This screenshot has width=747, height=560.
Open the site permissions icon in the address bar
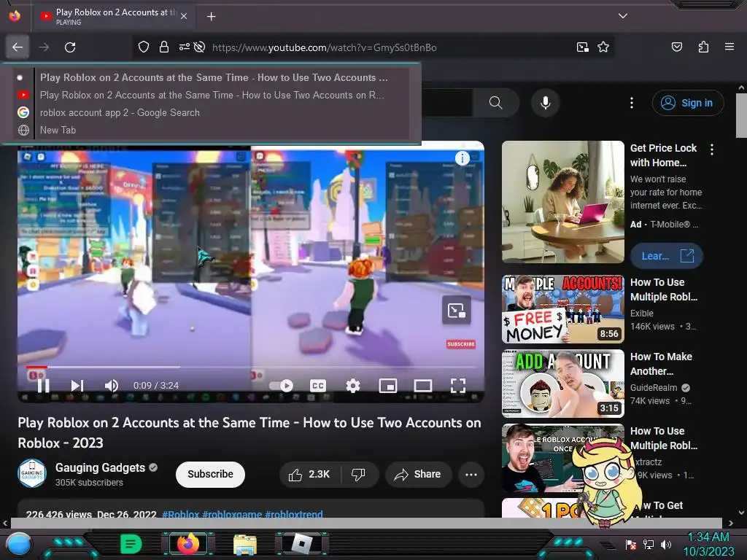(x=184, y=47)
